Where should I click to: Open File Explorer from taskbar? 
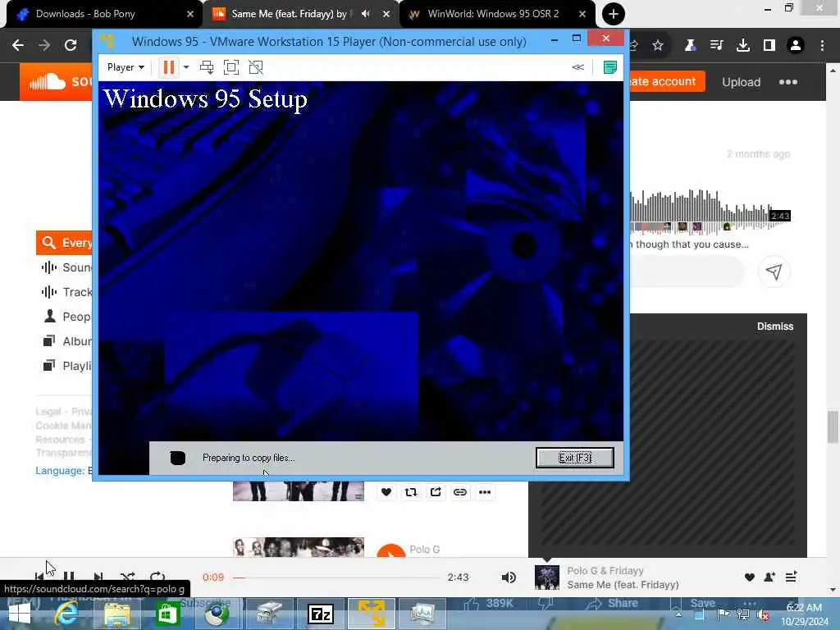point(116,614)
